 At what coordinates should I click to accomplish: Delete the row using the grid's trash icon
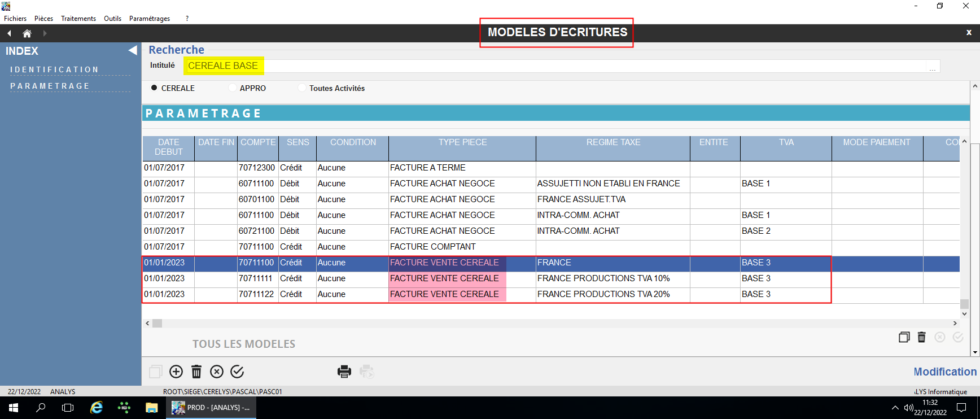(x=921, y=337)
